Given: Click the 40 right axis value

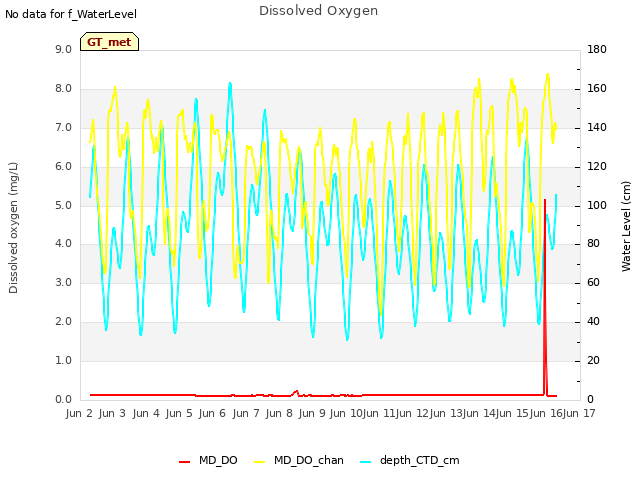Looking at the screenshot, I should (x=594, y=322).
